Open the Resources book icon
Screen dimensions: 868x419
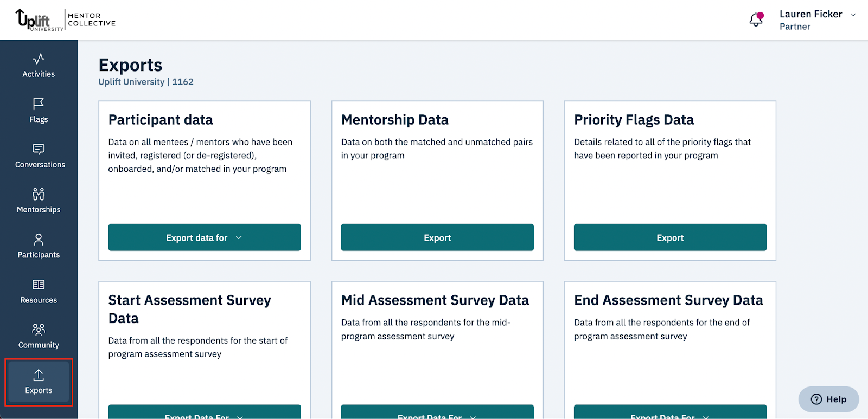(39, 285)
